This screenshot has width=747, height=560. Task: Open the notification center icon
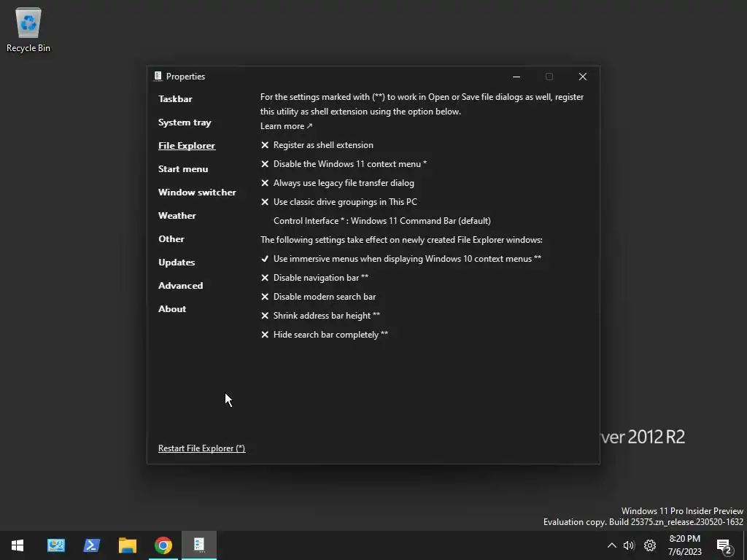[x=724, y=546]
